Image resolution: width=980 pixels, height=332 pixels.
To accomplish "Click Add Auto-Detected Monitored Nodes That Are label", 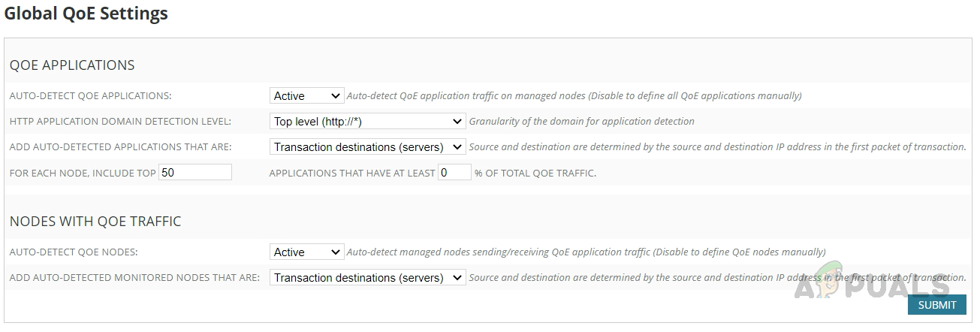I will (134, 278).
